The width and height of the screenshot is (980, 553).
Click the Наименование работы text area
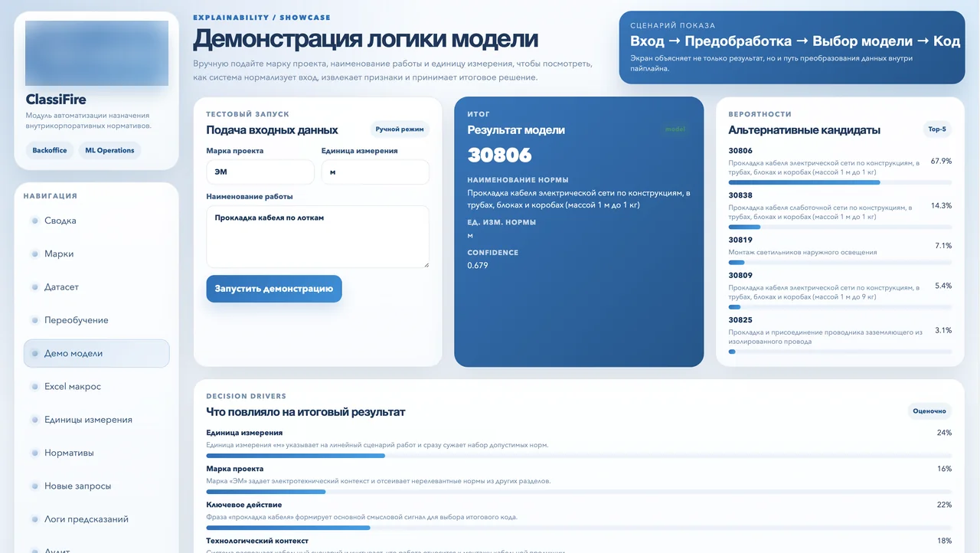pyautogui.click(x=318, y=237)
